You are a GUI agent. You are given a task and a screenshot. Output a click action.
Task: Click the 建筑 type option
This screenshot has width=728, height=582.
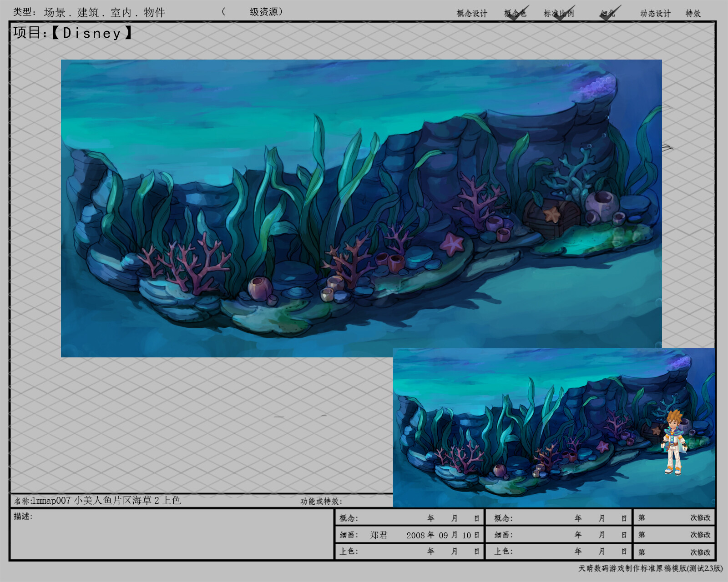click(88, 12)
